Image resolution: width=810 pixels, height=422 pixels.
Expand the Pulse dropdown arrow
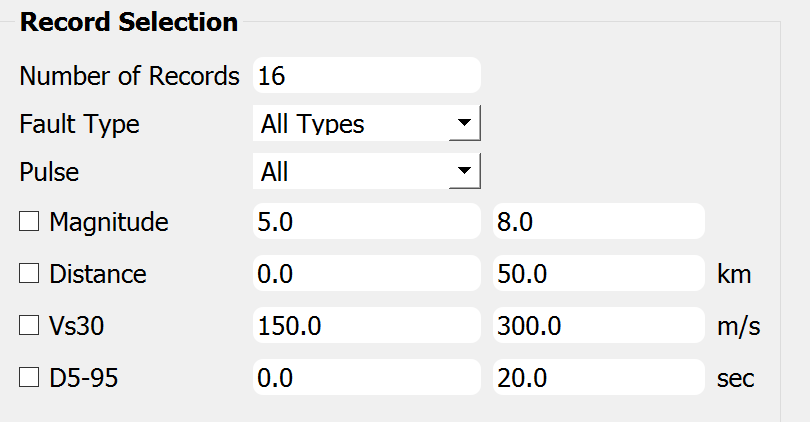tap(464, 171)
